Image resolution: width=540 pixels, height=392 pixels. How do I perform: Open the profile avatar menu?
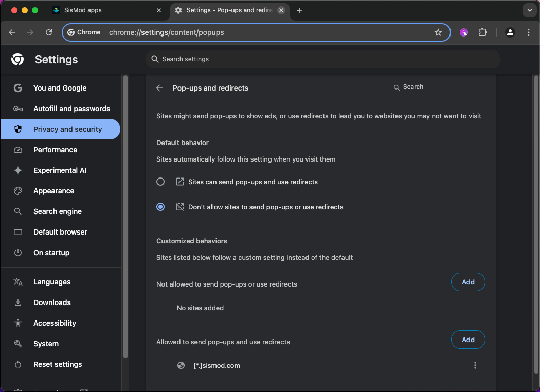click(x=510, y=32)
